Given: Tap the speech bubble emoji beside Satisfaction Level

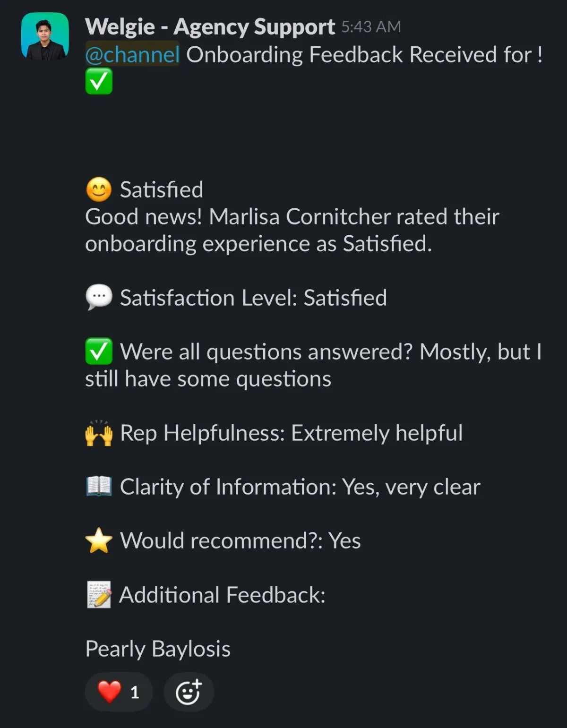Looking at the screenshot, I should (x=99, y=298).
